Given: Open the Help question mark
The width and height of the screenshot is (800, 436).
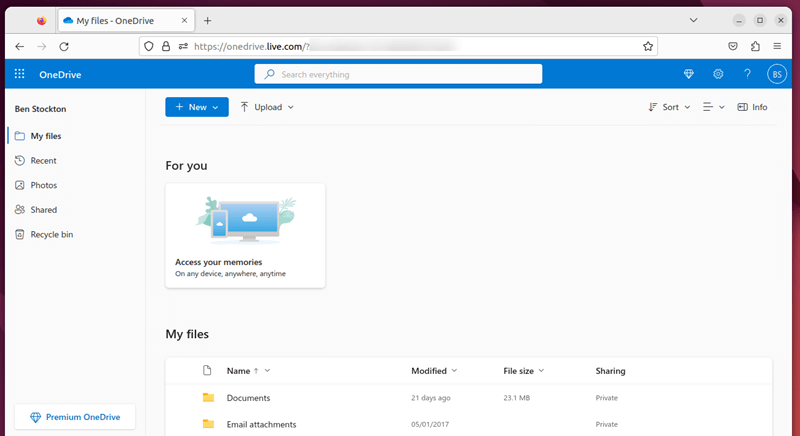Looking at the screenshot, I should click(747, 74).
